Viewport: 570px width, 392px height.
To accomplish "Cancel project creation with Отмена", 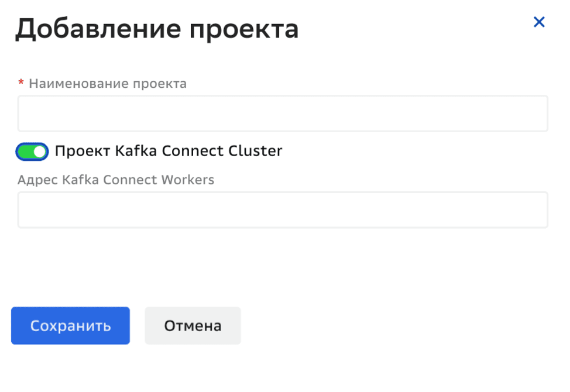I will 193,325.
